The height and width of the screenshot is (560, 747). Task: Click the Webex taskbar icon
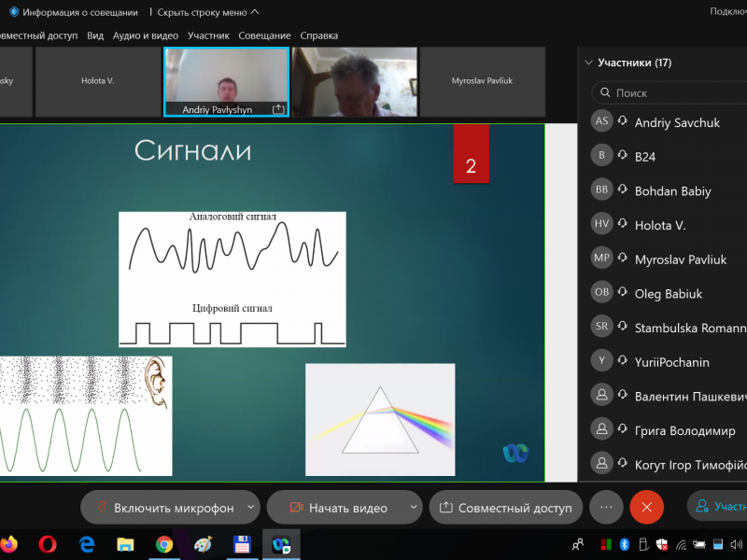click(x=280, y=543)
